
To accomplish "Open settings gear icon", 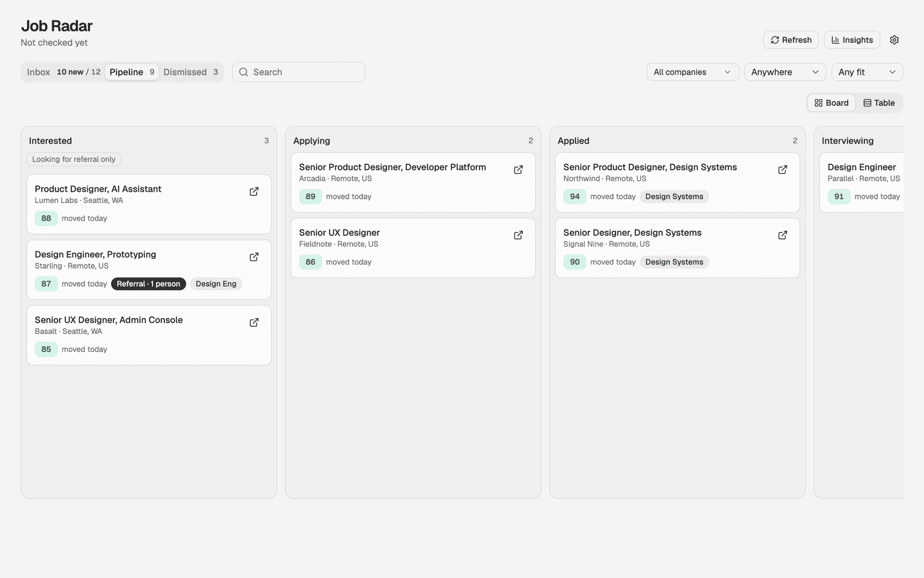I will pos(894,40).
